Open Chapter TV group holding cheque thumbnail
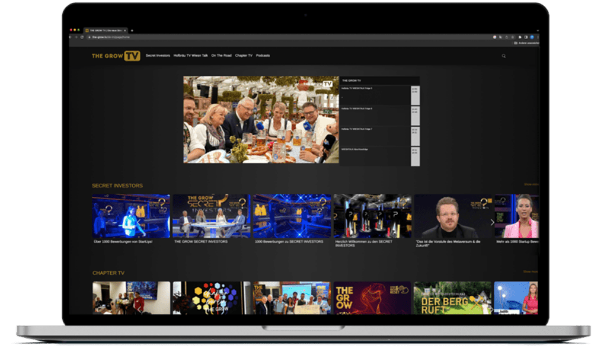The image size is (607, 364). point(292,298)
